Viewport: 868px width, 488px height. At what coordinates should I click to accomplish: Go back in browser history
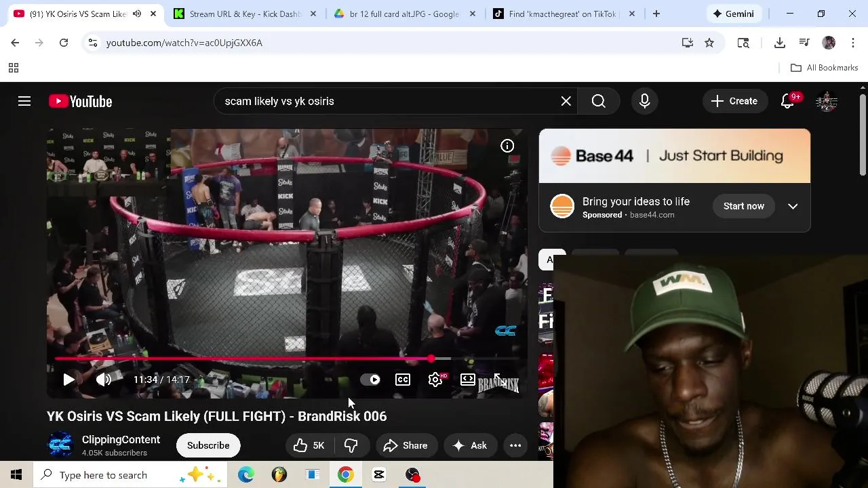[15, 43]
